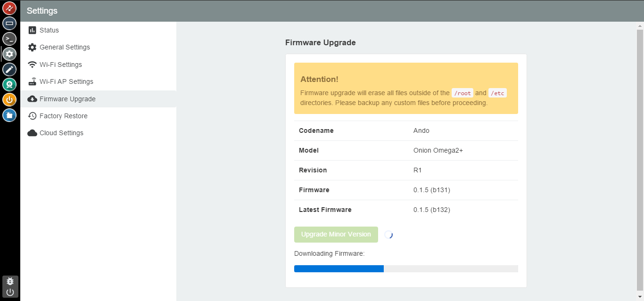Open the green webcam app icon
644x301 pixels.
coord(9,84)
